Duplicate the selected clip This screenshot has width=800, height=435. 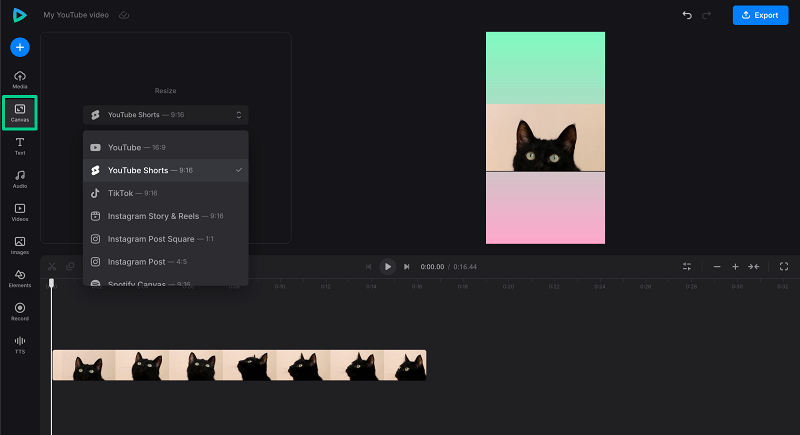(x=70, y=267)
